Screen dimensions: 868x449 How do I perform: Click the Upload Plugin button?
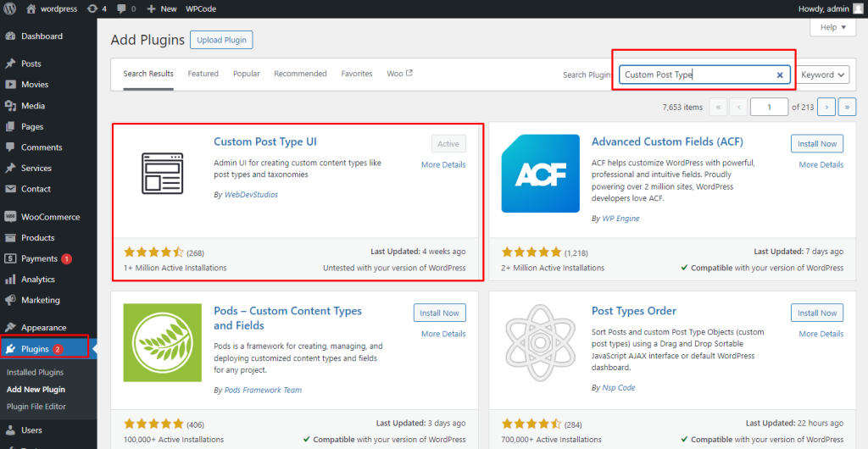[221, 41]
